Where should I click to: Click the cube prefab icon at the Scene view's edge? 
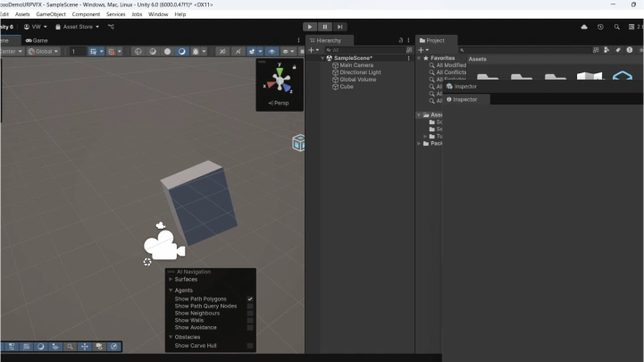click(298, 143)
